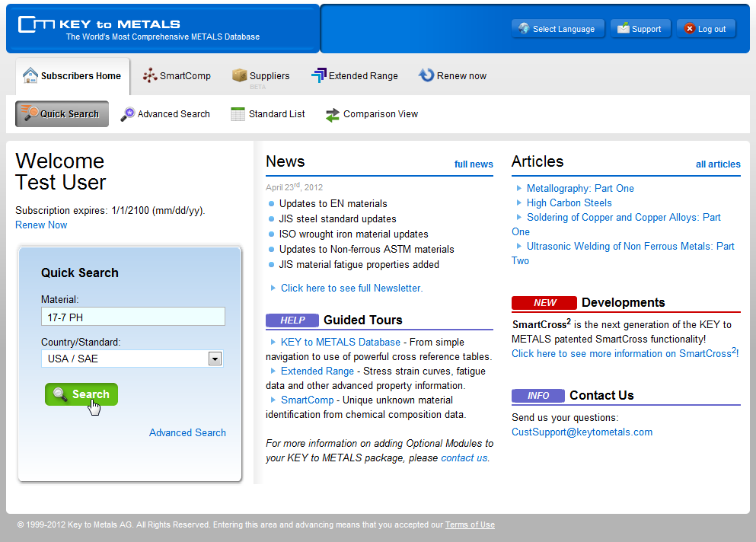Click the envelope icon beside Support
Viewport: 756px width, 542px height.
pyautogui.click(x=624, y=28)
